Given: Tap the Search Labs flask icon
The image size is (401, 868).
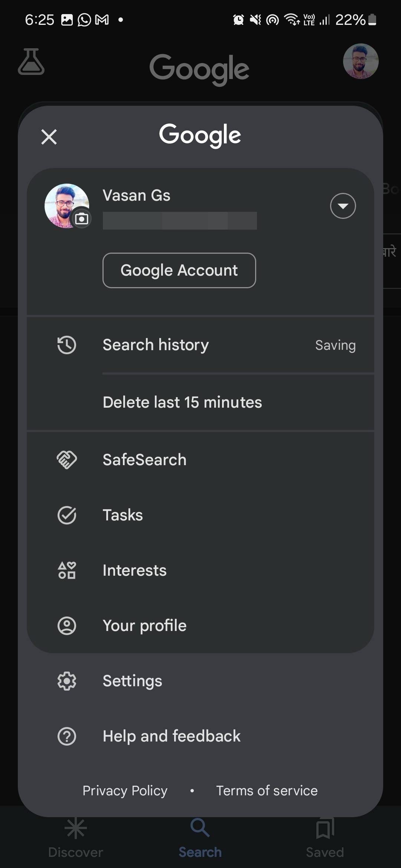Looking at the screenshot, I should [31, 62].
